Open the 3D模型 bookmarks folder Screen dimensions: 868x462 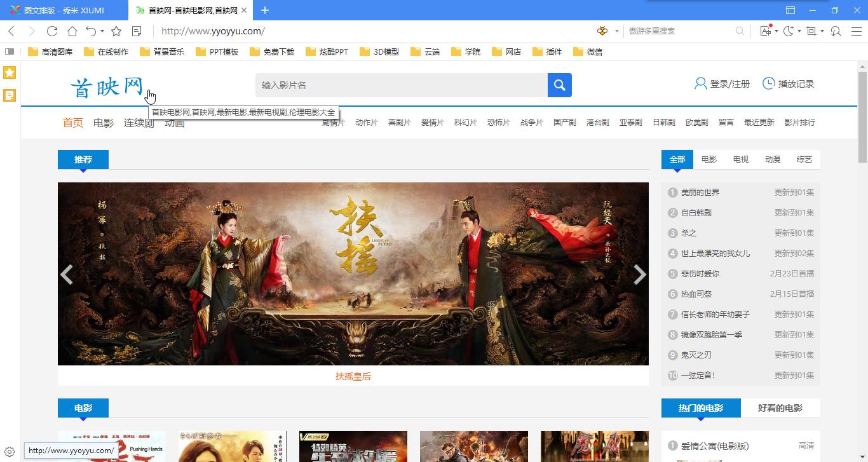[379, 51]
